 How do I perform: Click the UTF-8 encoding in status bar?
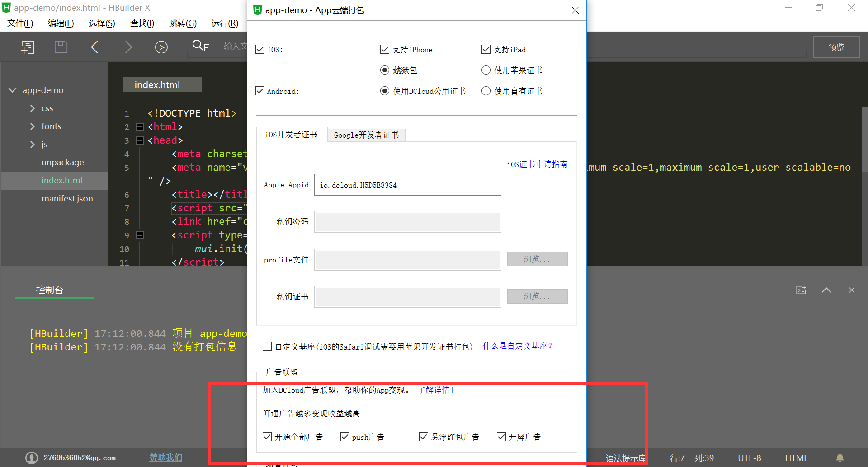pos(750,458)
